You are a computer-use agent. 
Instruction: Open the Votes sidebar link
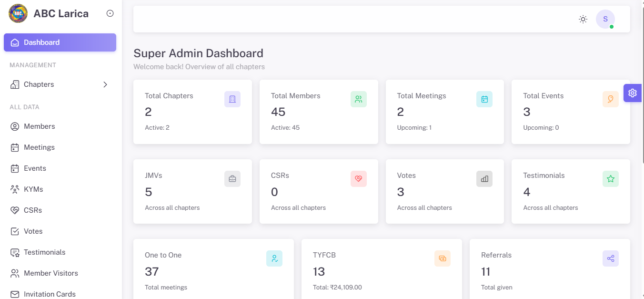tap(60, 231)
